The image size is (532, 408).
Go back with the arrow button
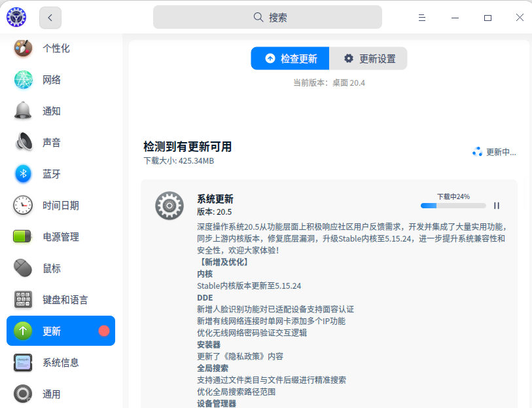coord(50,18)
